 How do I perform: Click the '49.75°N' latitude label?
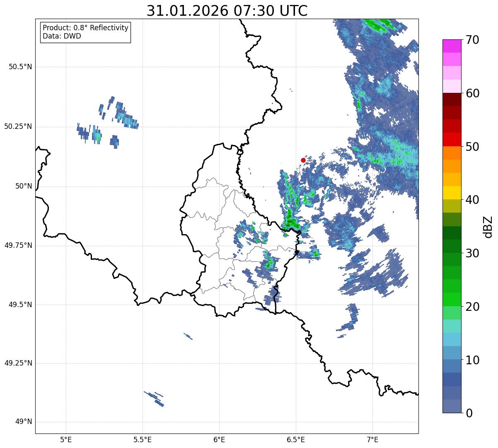pyautogui.click(x=18, y=245)
